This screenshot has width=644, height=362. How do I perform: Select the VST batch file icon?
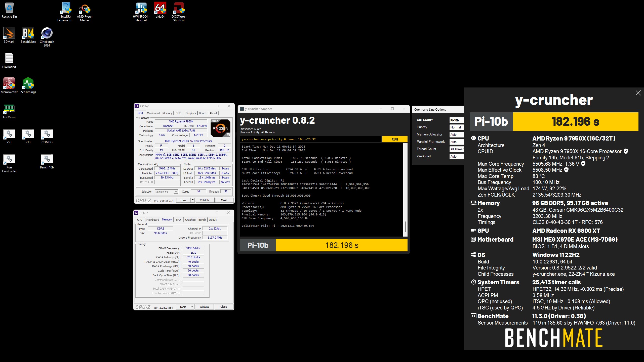click(9, 136)
